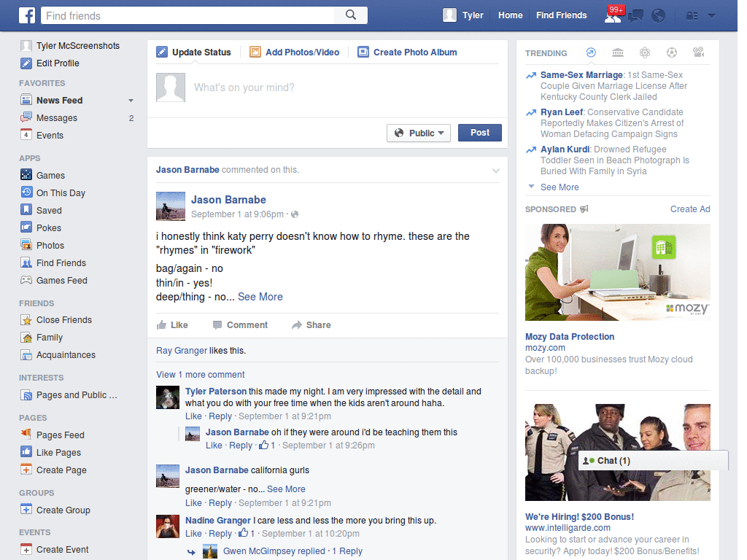Screen dimensions: 747x560
Task: Switch to Create Photo Album tab
Action: [x=407, y=52]
